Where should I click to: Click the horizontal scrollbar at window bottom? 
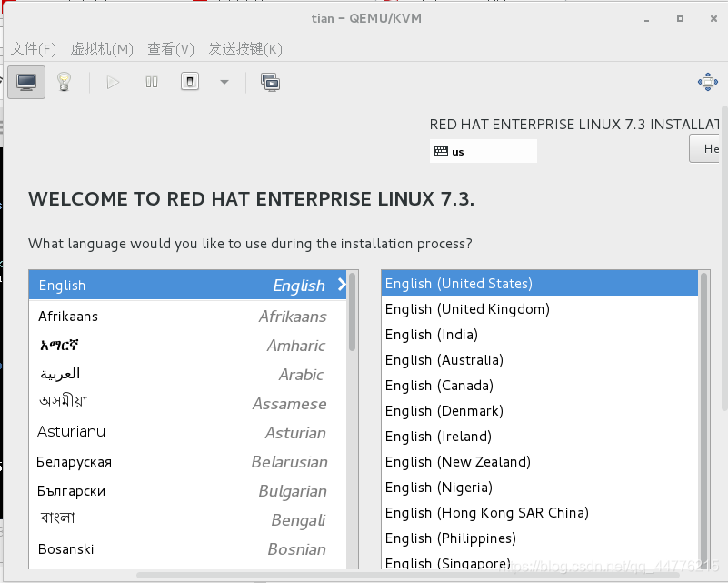[408, 576]
